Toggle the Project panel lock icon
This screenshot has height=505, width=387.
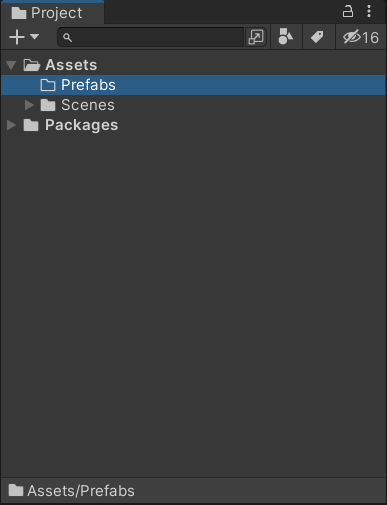tap(348, 11)
